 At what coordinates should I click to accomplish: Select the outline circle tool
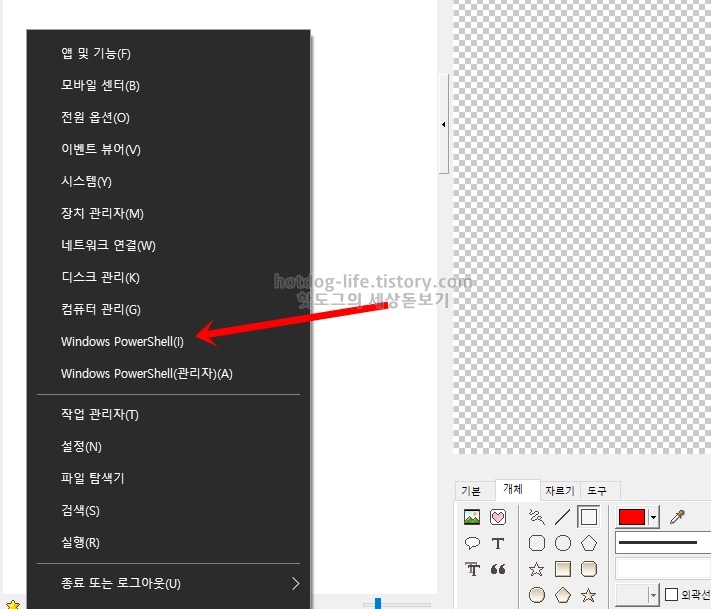click(563, 543)
